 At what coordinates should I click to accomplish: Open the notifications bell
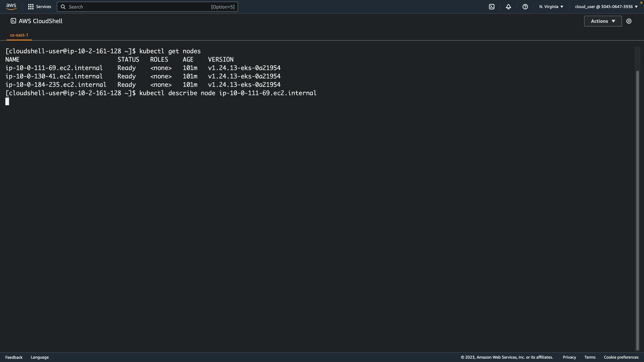pyautogui.click(x=508, y=7)
